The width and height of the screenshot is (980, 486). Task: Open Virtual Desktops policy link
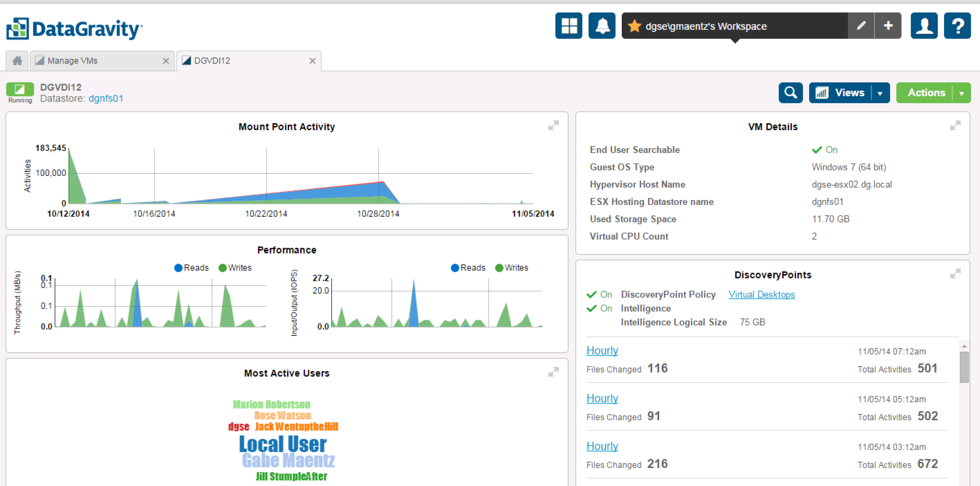[761, 295]
